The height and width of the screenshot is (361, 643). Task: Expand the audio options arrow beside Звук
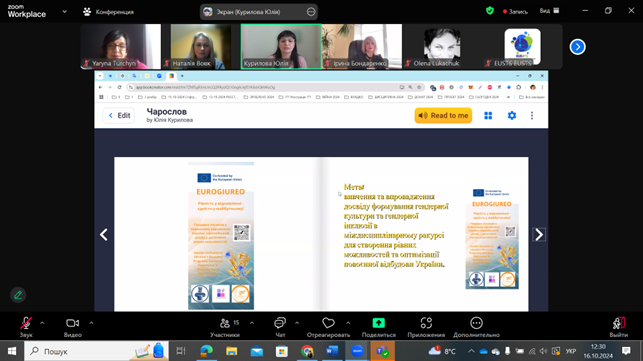click(x=42, y=323)
